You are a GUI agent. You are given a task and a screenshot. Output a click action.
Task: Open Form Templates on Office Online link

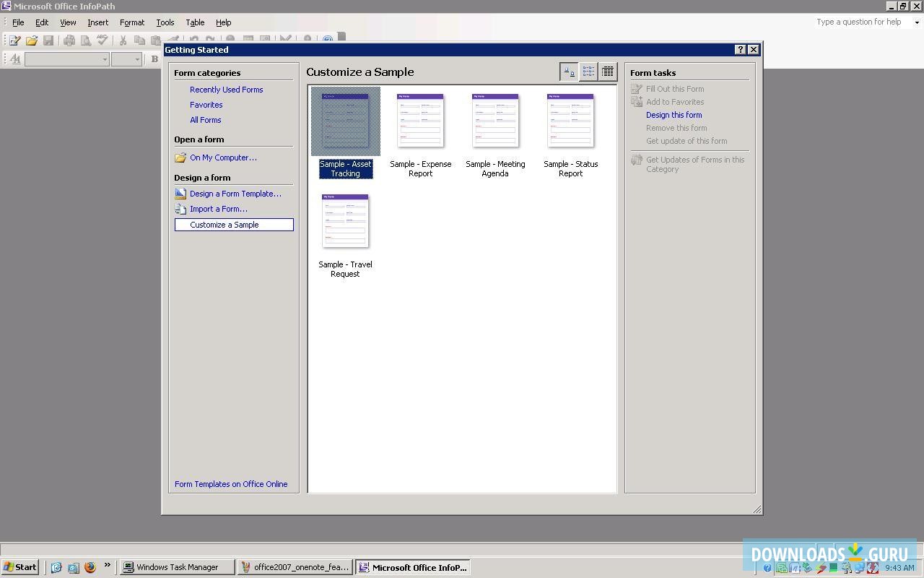click(x=231, y=484)
